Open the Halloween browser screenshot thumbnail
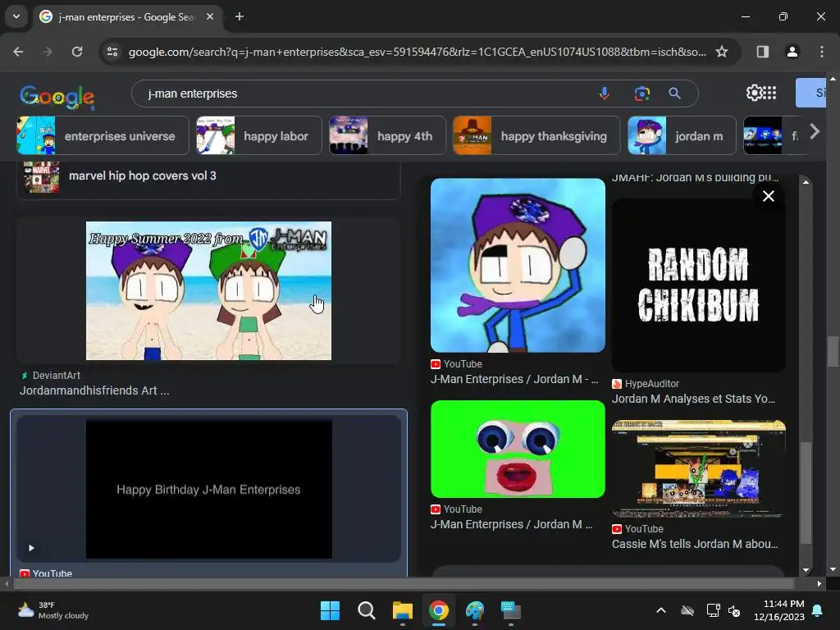 pos(699,468)
